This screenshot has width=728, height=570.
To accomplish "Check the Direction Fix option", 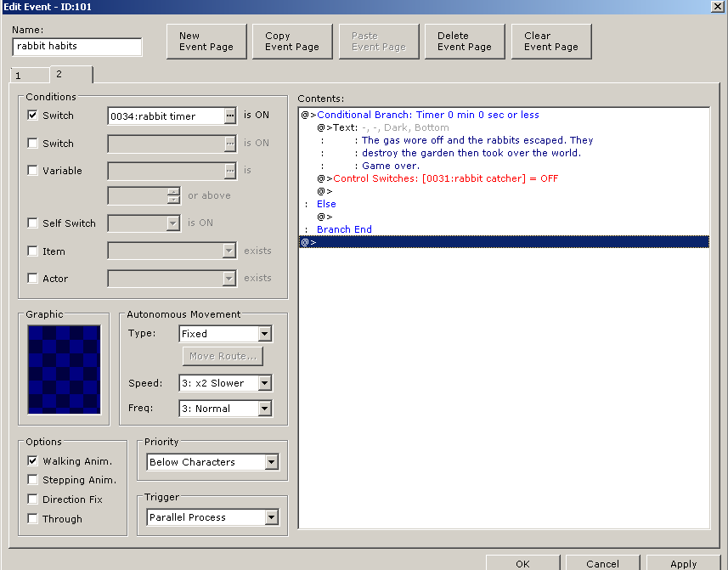I will click(x=33, y=499).
